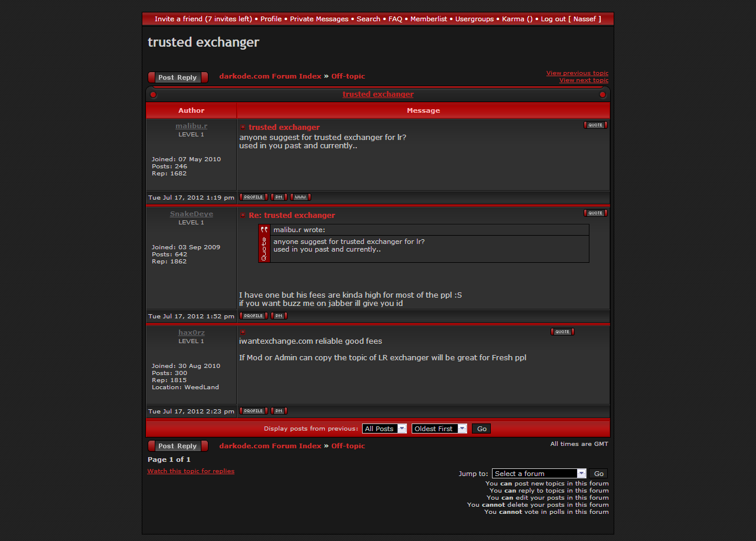The image size is (756, 541).
Task: Open hax0rz's username link
Action: (x=191, y=333)
